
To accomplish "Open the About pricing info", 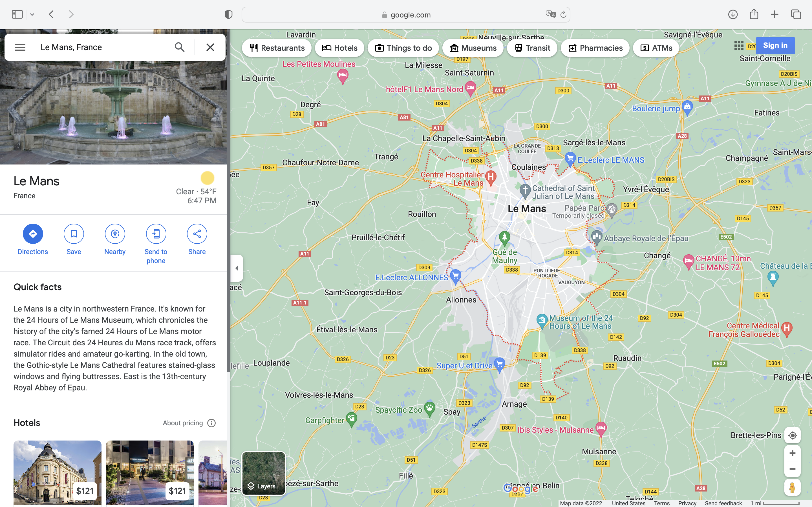I will pyautogui.click(x=211, y=423).
